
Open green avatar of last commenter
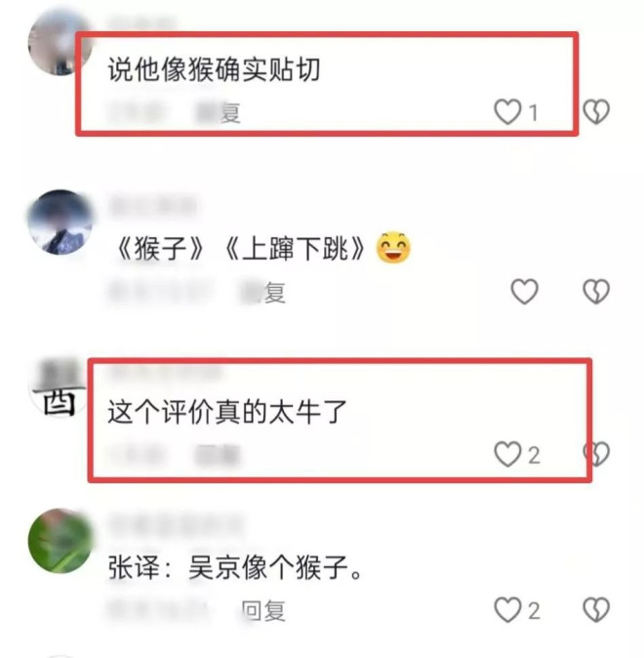click(60, 542)
